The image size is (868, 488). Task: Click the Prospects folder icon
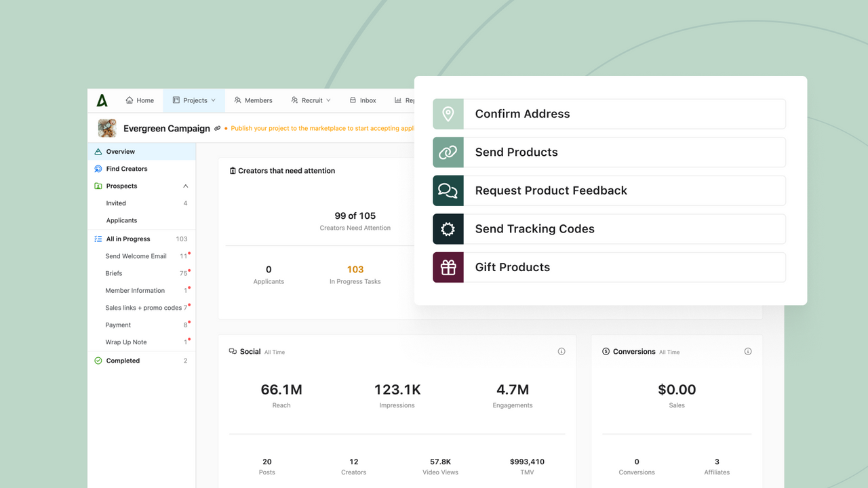point(97,186)
